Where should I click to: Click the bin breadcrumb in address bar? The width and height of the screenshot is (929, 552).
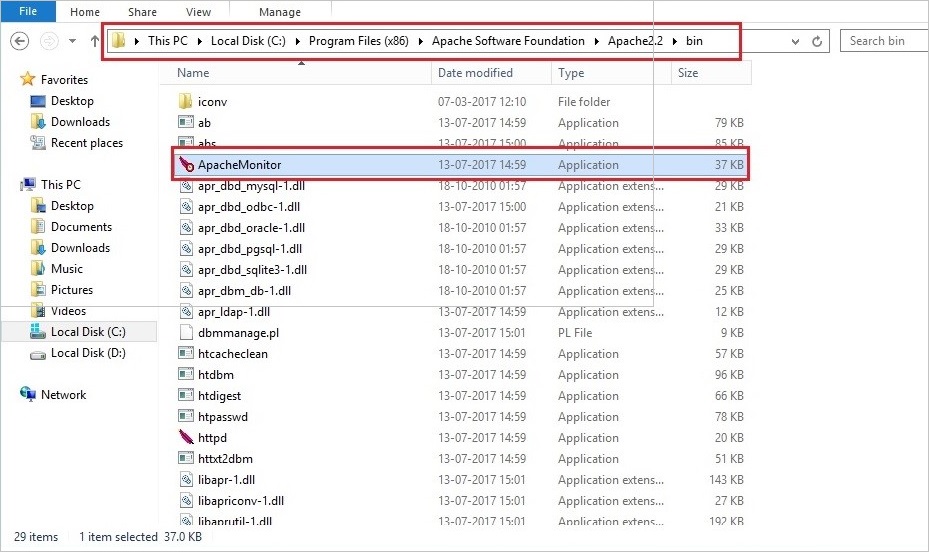(694, 41)
